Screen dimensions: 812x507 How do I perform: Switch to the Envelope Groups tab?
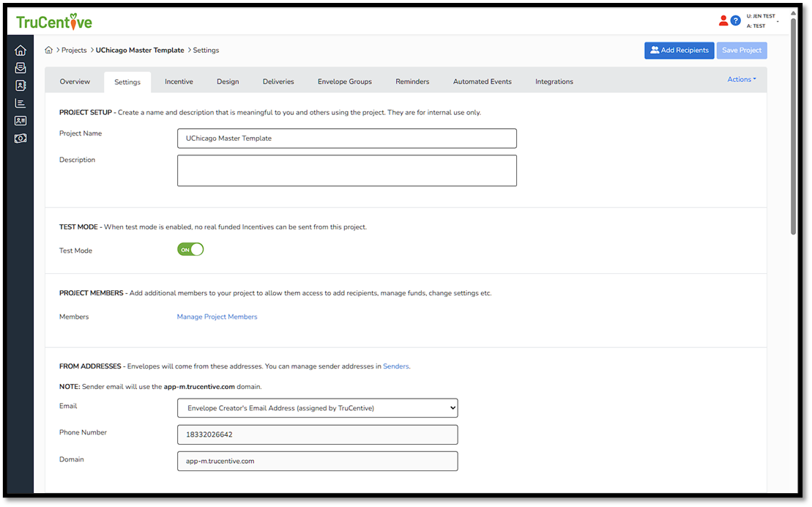344,81
